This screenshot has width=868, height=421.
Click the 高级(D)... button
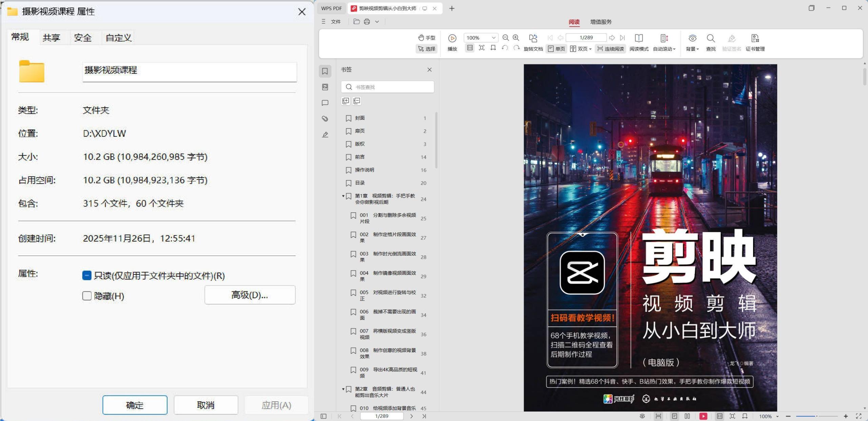(x=250, y=295)
